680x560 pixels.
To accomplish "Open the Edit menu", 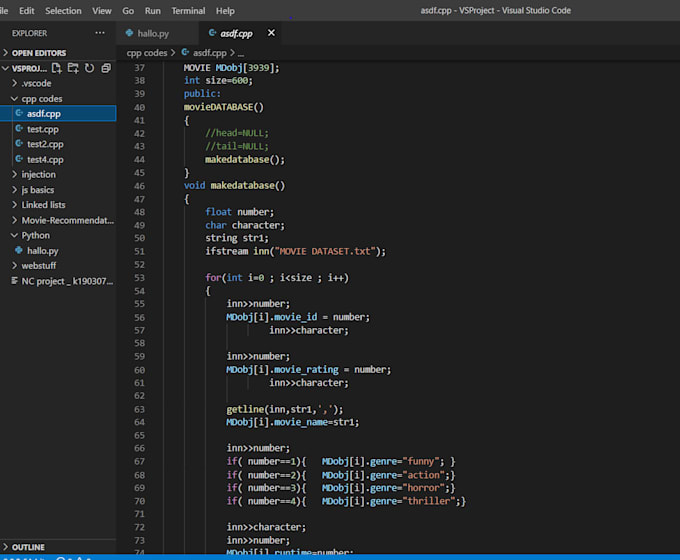I will (x=26, y=11).
